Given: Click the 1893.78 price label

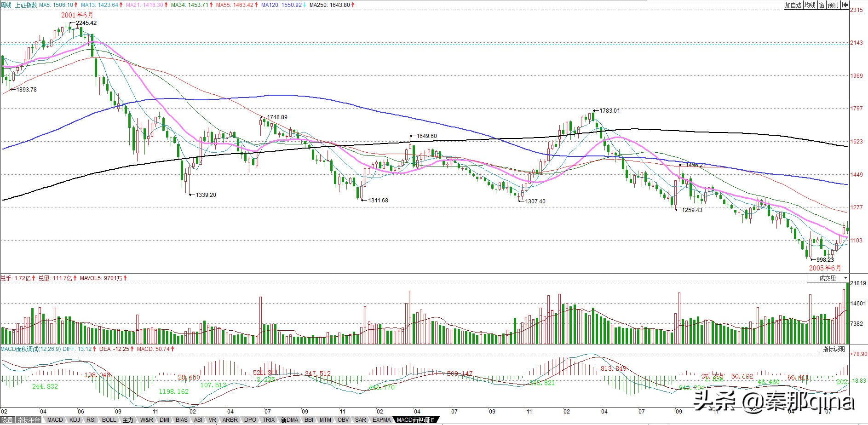Looking at the screenshot, I should click(26, 90).
